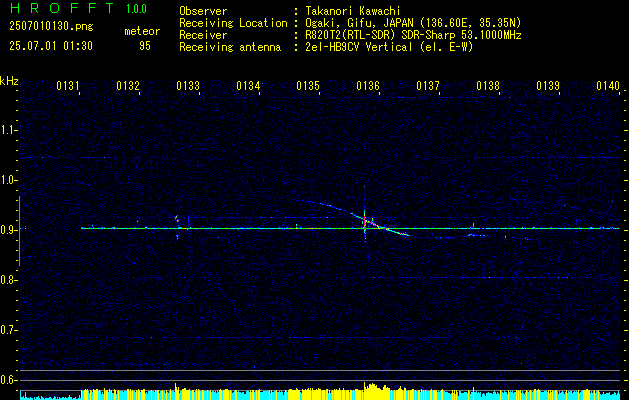Viewport: 629px width, 400px height.
Task: Click time marker 0136
Action: coord(368,86)
